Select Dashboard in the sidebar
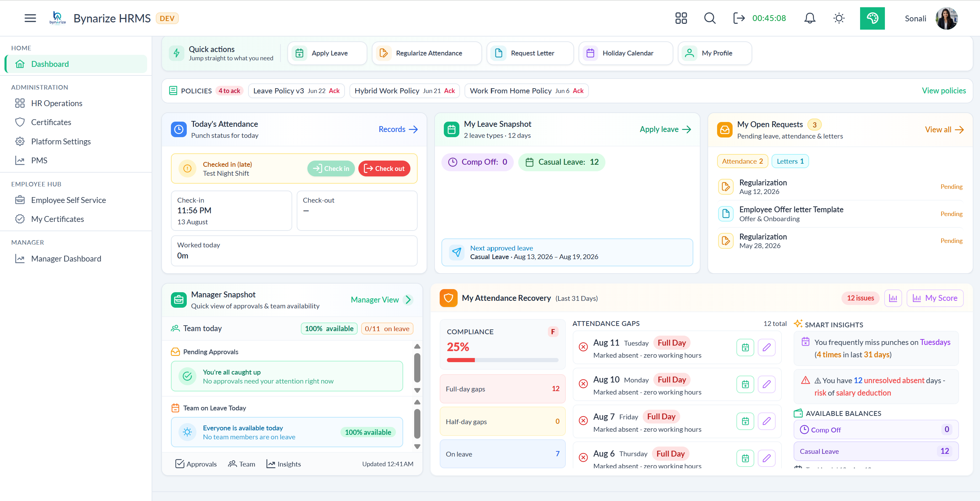Viewport: 980px width, 501px height. pyautogui.click(x=76, y=64)
